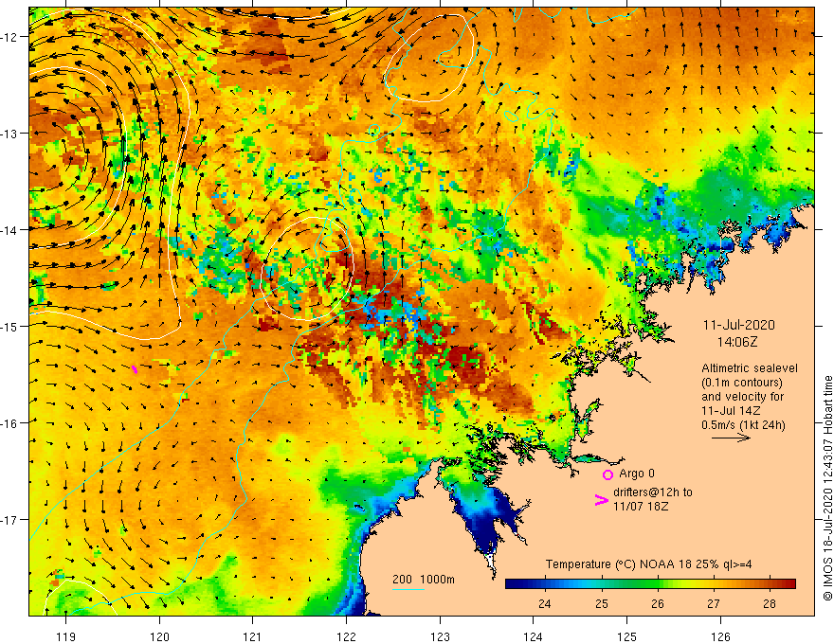834x644 pixels.
Task: Click the dark red end of the color bar
Action: [788, 583]
